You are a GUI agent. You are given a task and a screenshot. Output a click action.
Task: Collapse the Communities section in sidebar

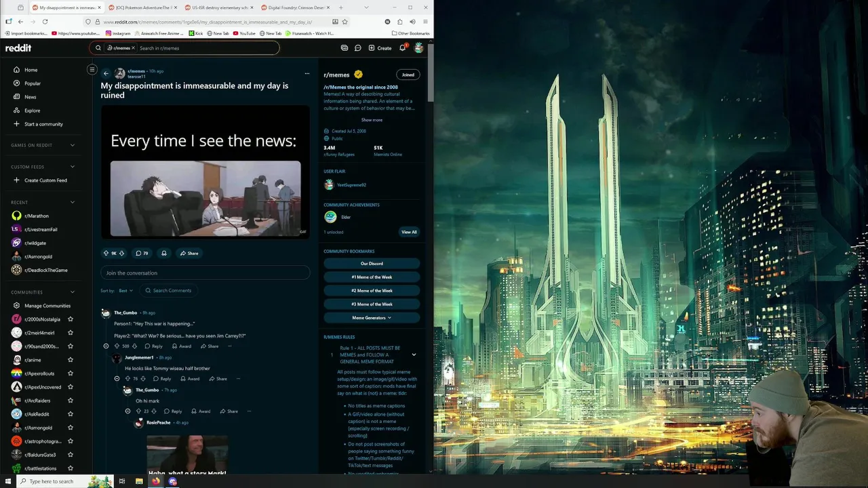[x=73, y=292]
